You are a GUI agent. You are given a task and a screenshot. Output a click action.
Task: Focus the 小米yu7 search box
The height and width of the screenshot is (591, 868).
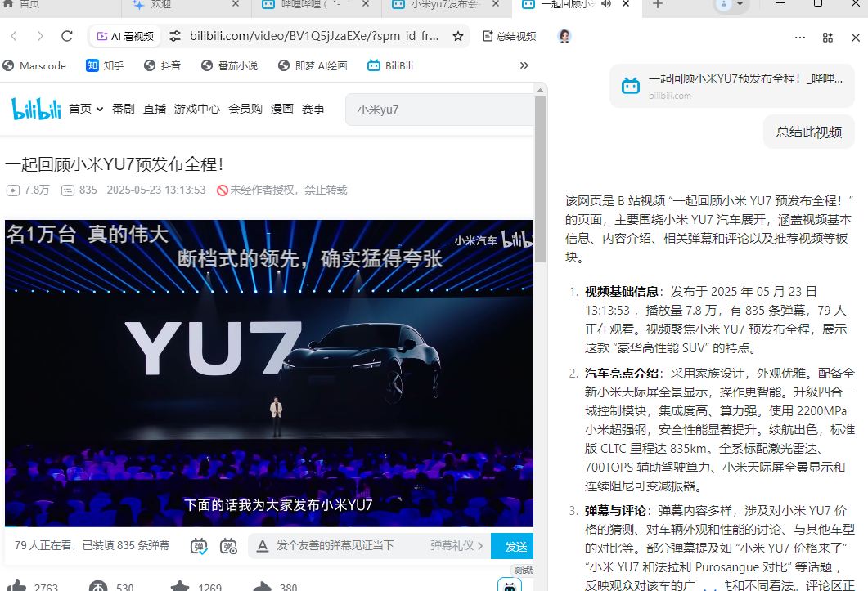(x=440, y=110)
